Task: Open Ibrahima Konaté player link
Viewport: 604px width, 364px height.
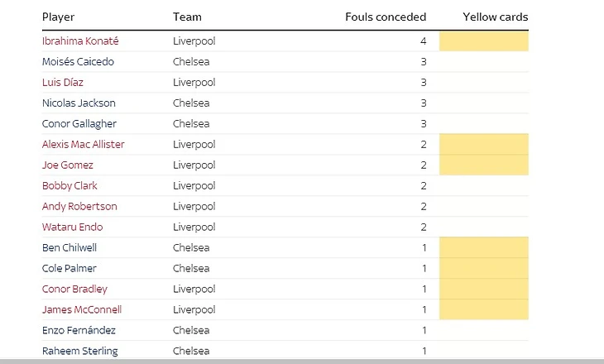Action: click(80, 41)
